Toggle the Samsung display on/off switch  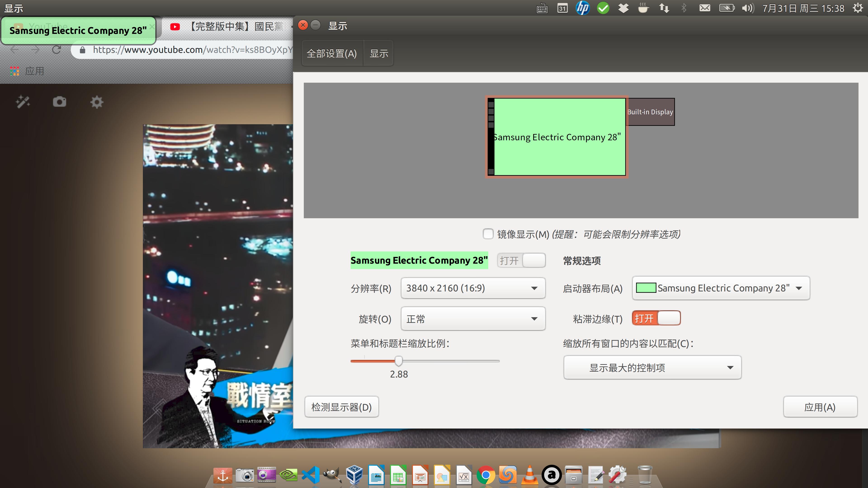521,260
